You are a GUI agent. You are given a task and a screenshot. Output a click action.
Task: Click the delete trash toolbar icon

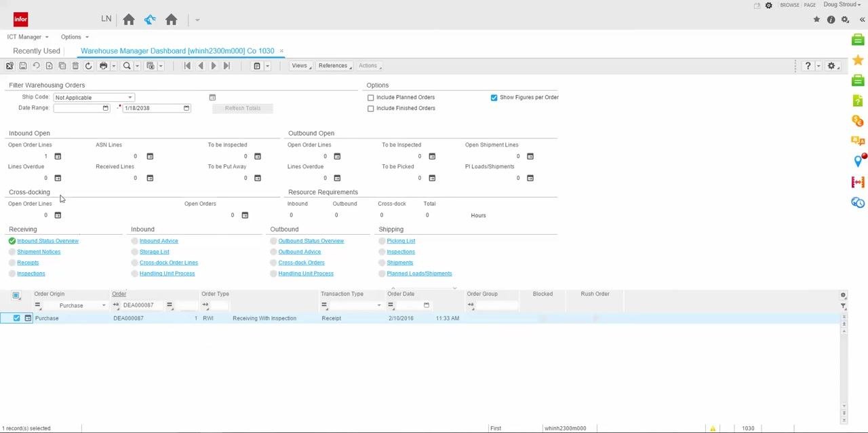click(75, 66)
